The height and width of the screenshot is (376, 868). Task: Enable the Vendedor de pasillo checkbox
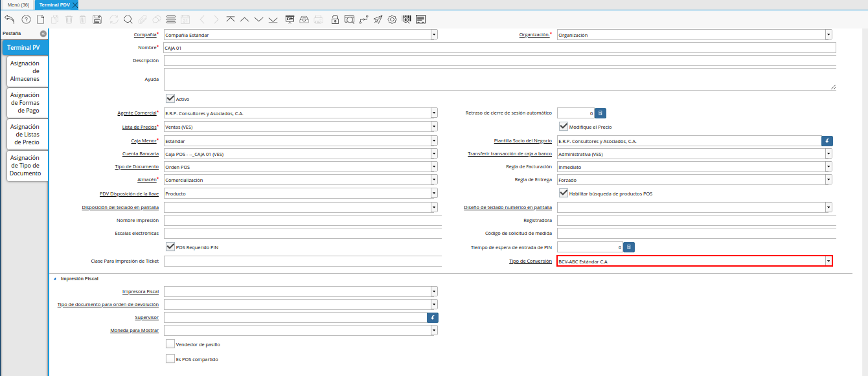click(x=170, y=344)
